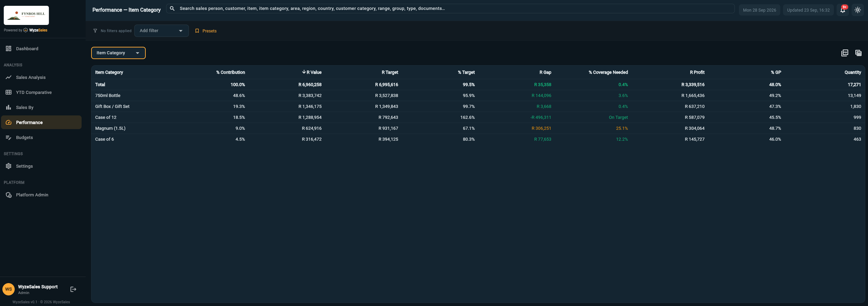Image resolution: width=868 pixels, height=306 pixels.
Task: Click the YTD Comparative table icon
Action: click(9, 92)
